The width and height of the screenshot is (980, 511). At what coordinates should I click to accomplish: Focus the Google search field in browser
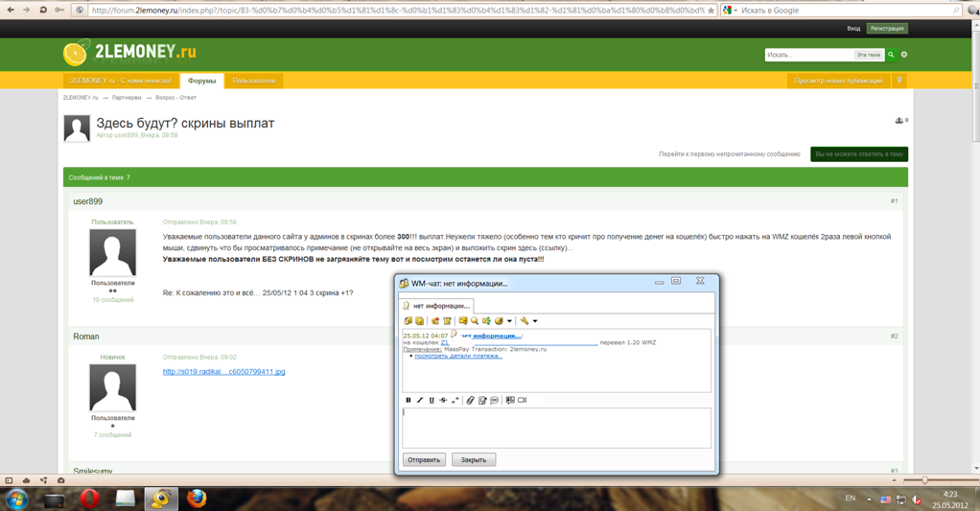click(x=846, y=10)
